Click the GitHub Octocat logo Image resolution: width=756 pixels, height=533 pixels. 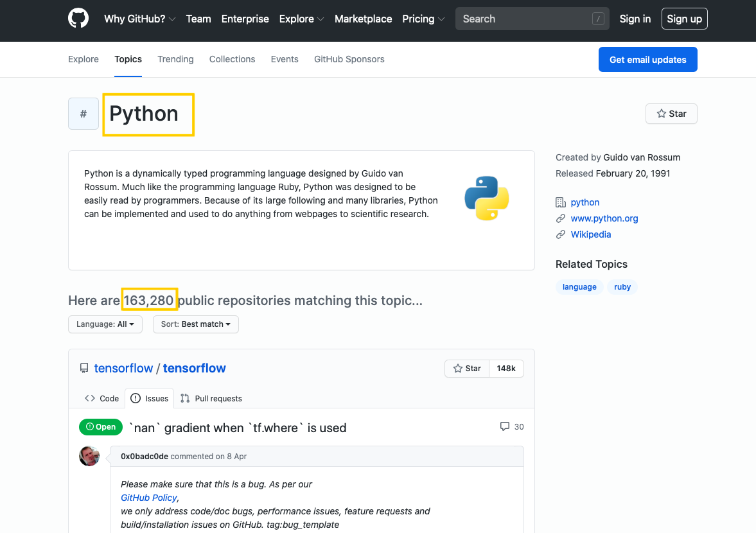coord(78,18)
